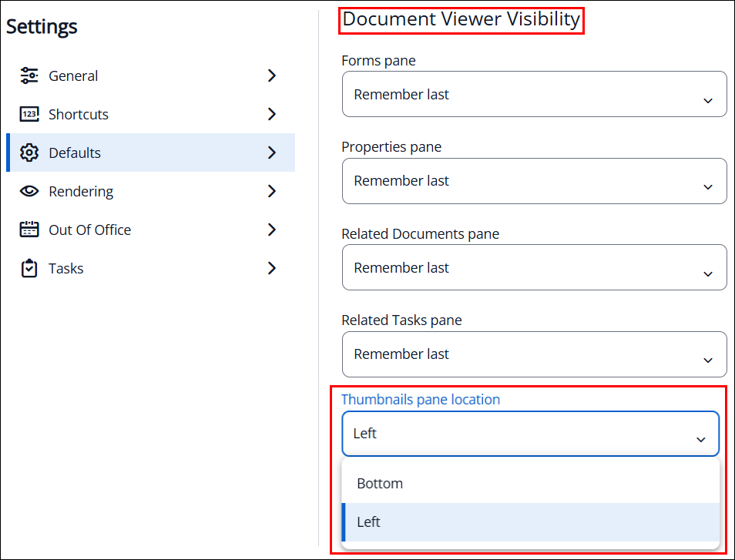
Task: Open Out Of Office settings
Action: click(x=150, y=230)
